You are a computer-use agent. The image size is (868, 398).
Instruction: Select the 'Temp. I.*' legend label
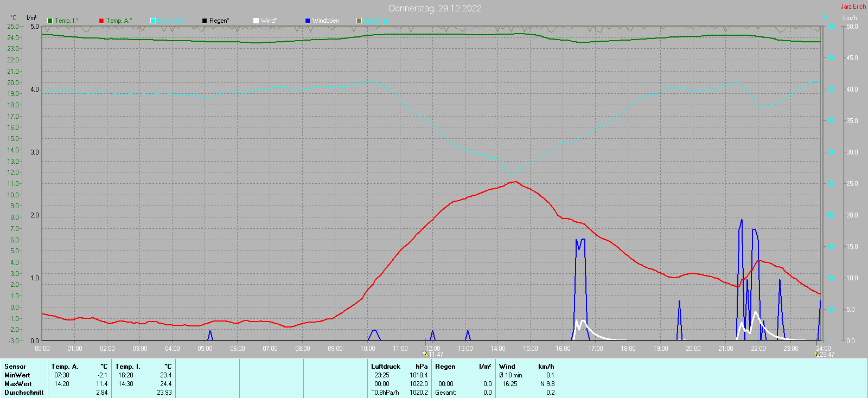point(67,21)
